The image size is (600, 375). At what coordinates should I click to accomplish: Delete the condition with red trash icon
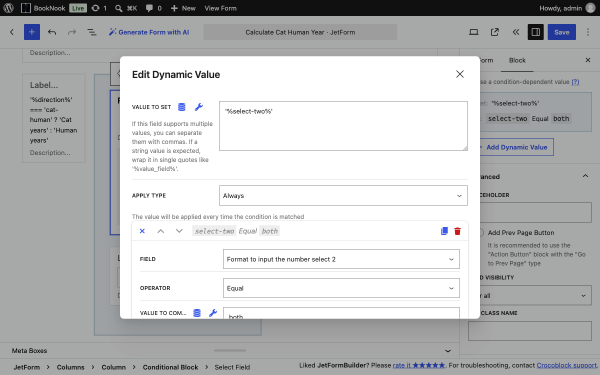coord(457,231)
